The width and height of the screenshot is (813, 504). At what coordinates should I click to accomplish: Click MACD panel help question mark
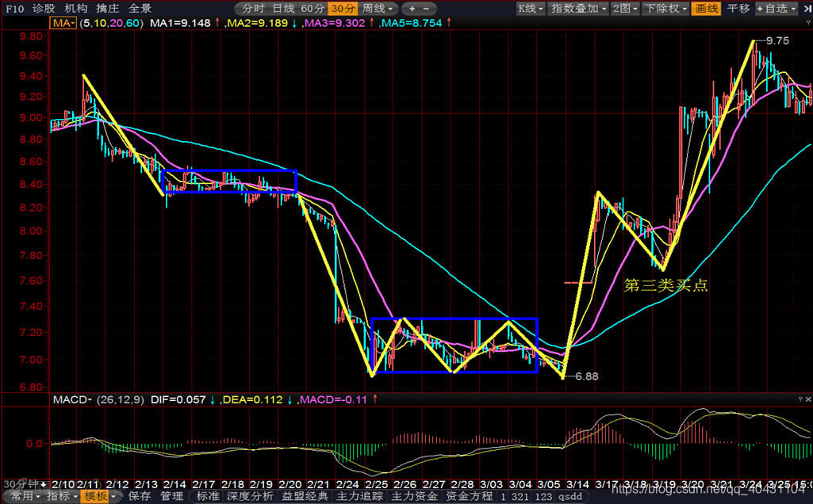[800, 399]
